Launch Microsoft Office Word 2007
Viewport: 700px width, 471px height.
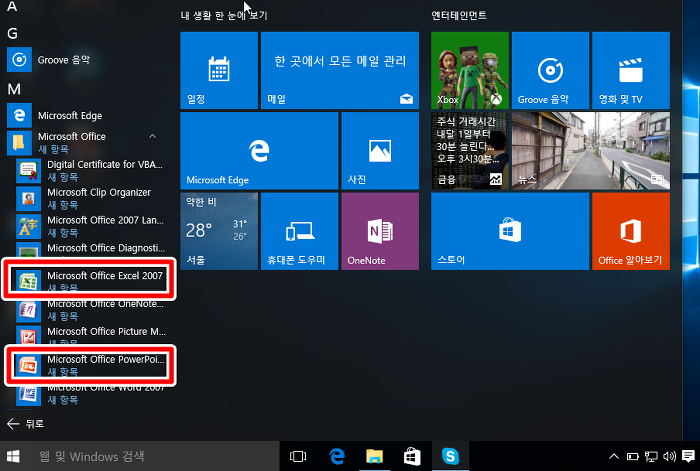(x=91, y=395)
